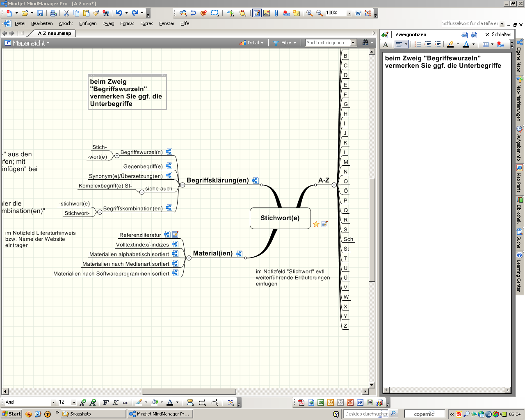The height and width of the screenshot is (420, 525).
Task: Click the Cut scissors icon
Action: pyautogui.click(x=66, y=13)
